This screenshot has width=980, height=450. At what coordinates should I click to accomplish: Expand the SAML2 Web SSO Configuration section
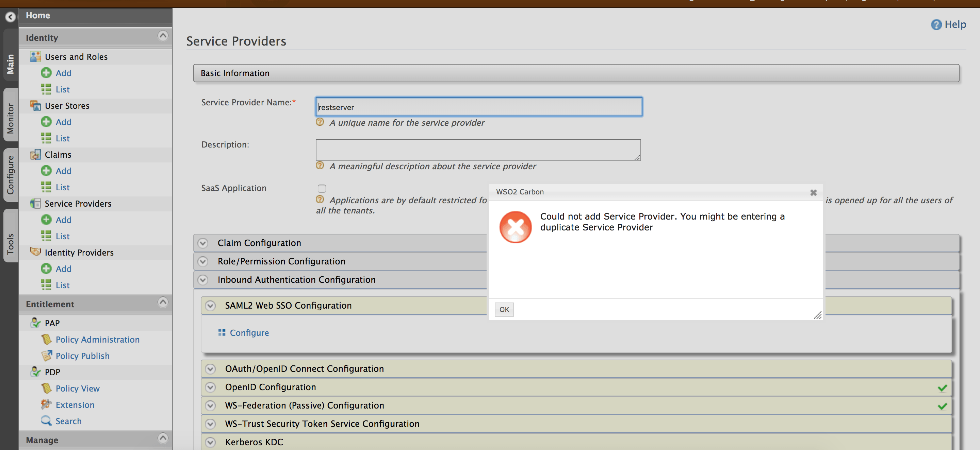211,305
